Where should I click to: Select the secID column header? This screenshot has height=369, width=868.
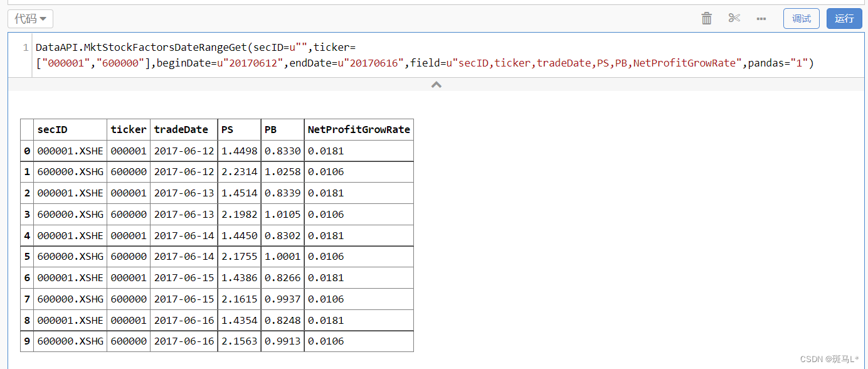(x=70, y=130)
